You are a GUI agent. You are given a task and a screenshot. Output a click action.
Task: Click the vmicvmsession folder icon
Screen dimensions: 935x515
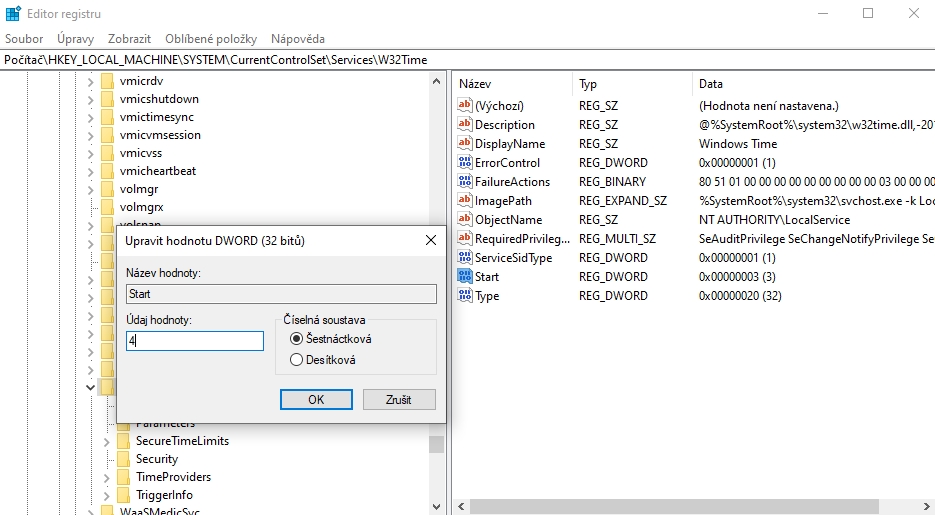click(x=107, y=135)
